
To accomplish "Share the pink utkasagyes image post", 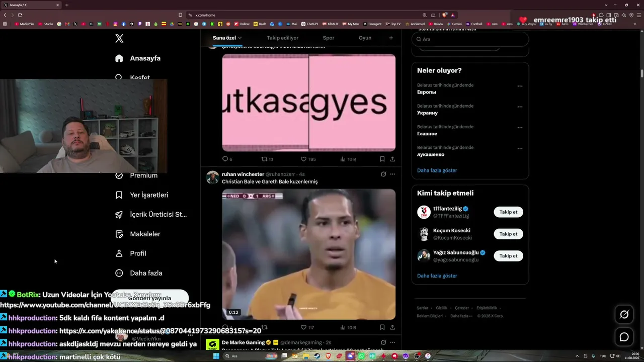I will [392, 159].
